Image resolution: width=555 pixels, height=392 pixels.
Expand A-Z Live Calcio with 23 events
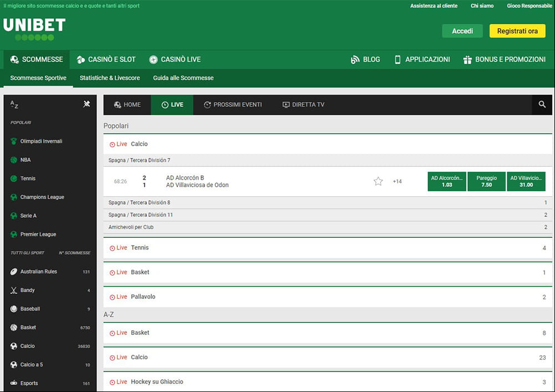(328, 357)
